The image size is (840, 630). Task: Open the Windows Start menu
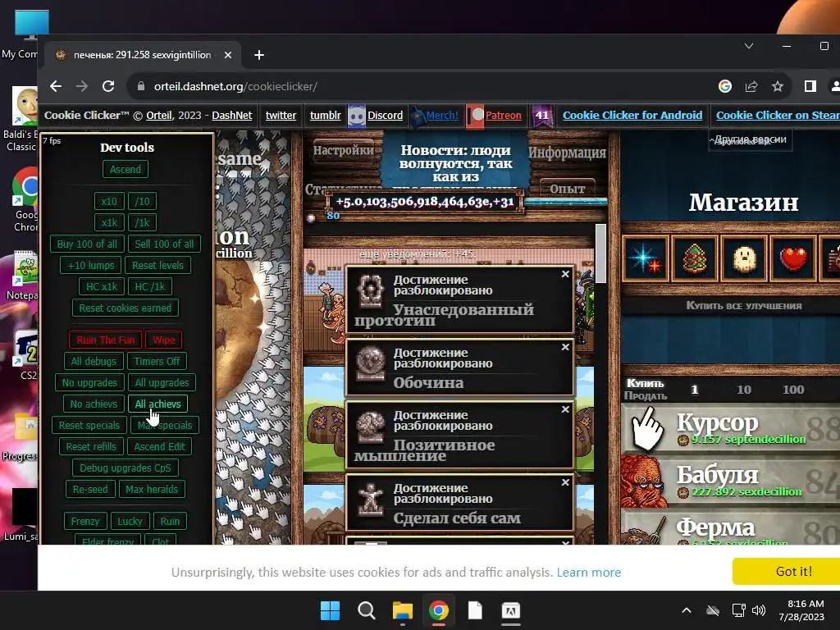pyautogui.click(x=330, y=610)
